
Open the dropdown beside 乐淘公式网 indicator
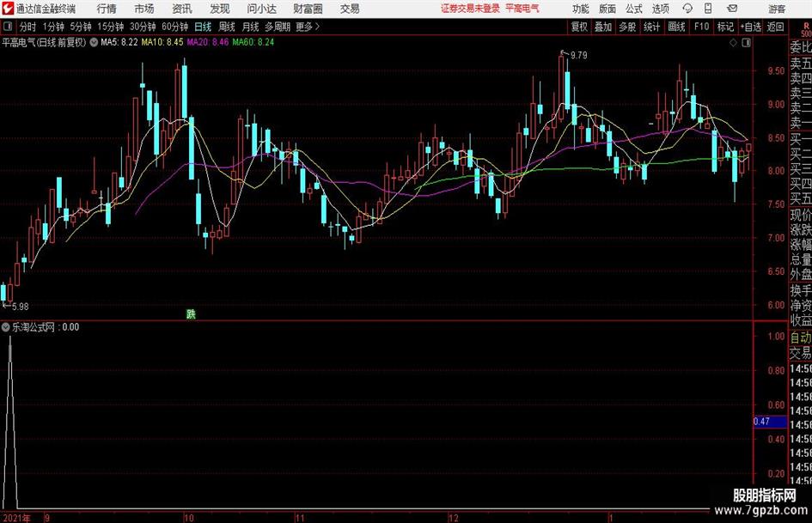click(x=6, y=327)
